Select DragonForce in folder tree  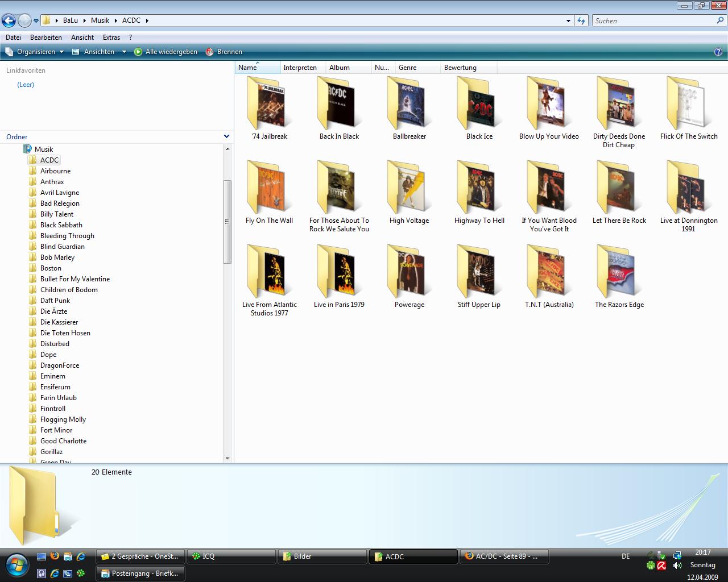click(59, 365)
